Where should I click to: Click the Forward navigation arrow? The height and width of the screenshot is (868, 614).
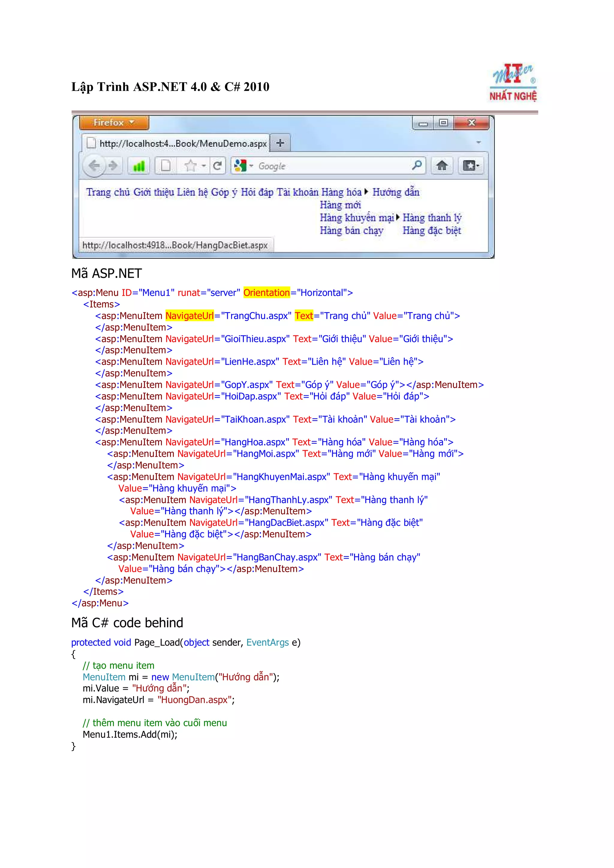click(x=113, y=166)
